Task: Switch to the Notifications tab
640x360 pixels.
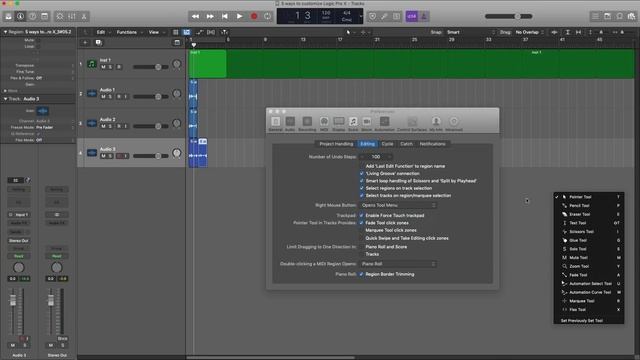Action: click(432, 144)
